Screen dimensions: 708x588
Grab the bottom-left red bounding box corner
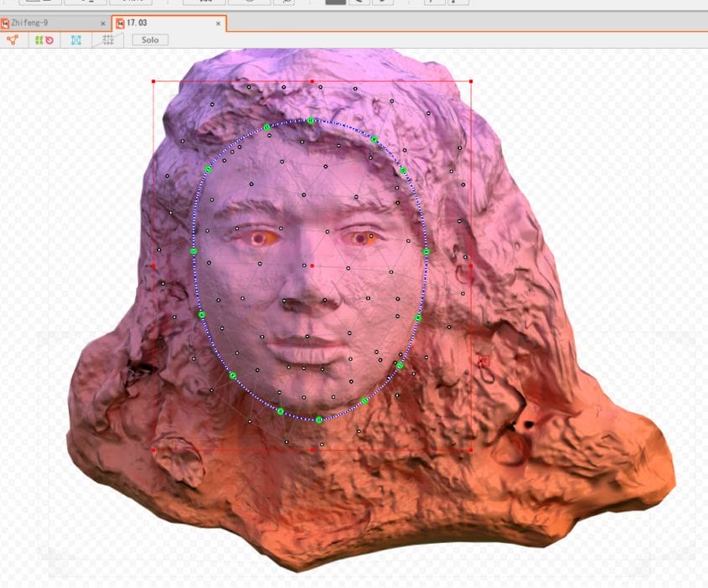pos(153,450)
